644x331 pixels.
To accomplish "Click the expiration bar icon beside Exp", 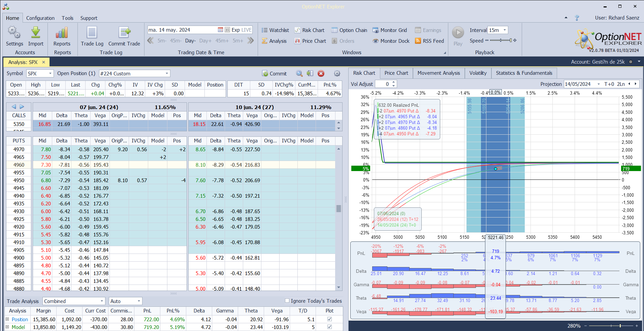I will tap(227, 30).
